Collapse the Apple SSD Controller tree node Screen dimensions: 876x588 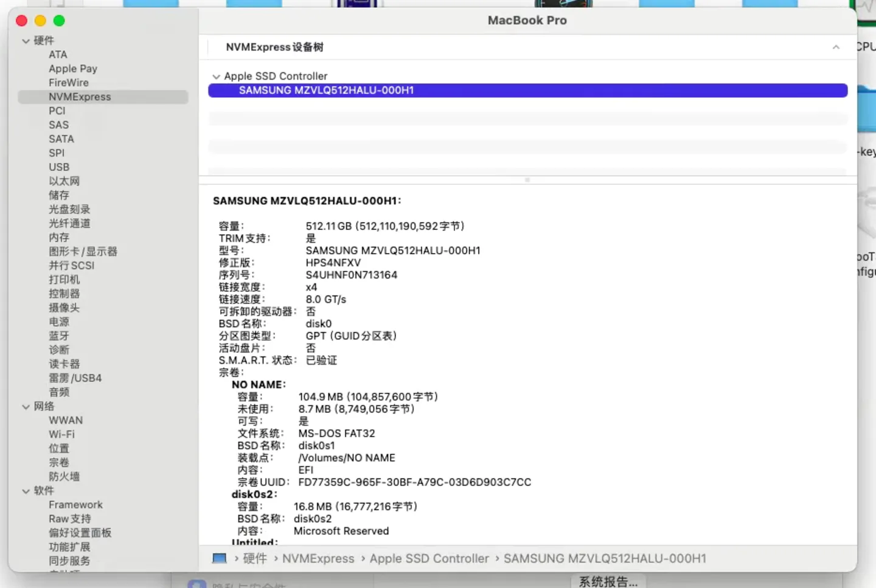[x=217, y=76]
